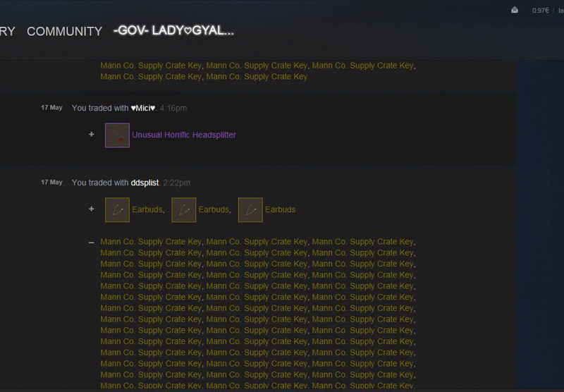
Task: Click the inbox envelope icon
Action: 515,10
